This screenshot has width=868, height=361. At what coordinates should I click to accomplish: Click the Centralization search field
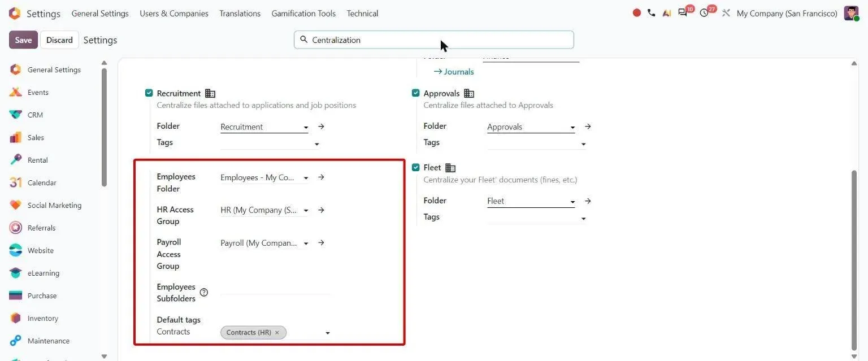click(x=434, y=40)
